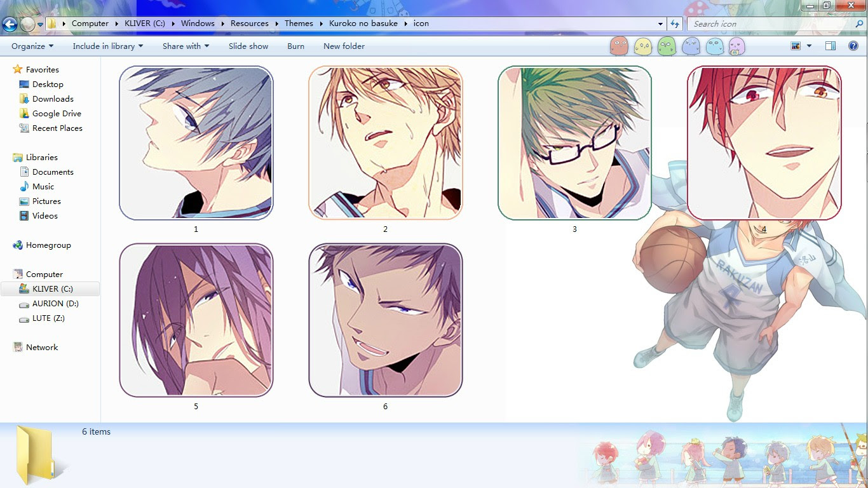Go to Computer in the address breadcrumb

click(90, 24)
